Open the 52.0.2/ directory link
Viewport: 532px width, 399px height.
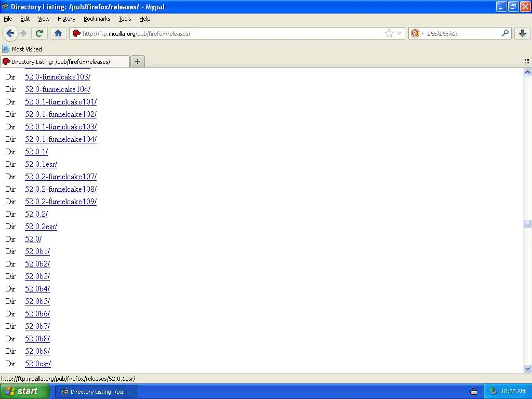pyautogui.click(x=36, y=214)
